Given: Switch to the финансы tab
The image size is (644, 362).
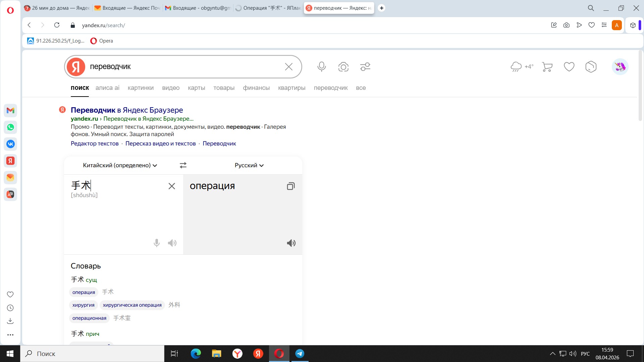Looking at the screenshot, I should pos(256,88).
